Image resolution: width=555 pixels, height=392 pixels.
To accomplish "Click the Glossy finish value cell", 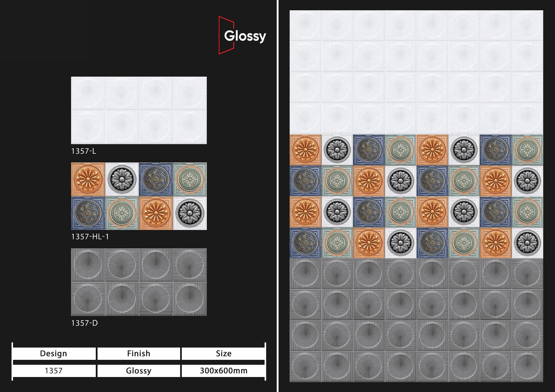I will click(x=138, y=371).
